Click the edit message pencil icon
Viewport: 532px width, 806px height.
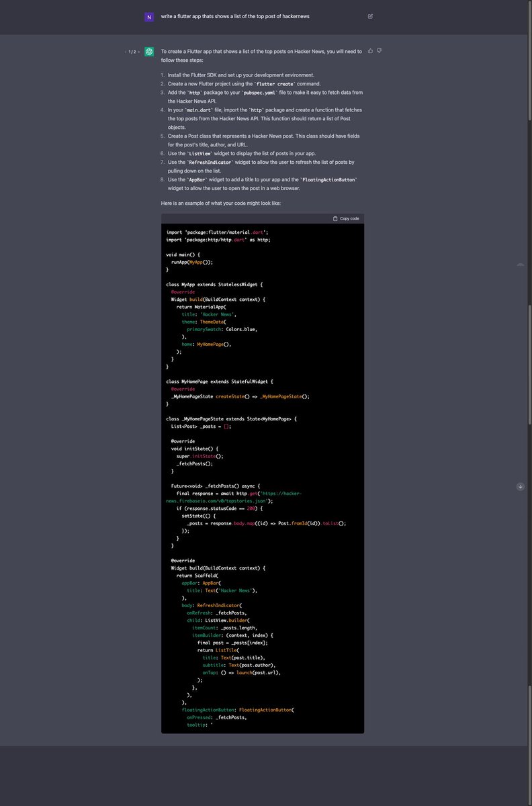(x=370, y=16)
